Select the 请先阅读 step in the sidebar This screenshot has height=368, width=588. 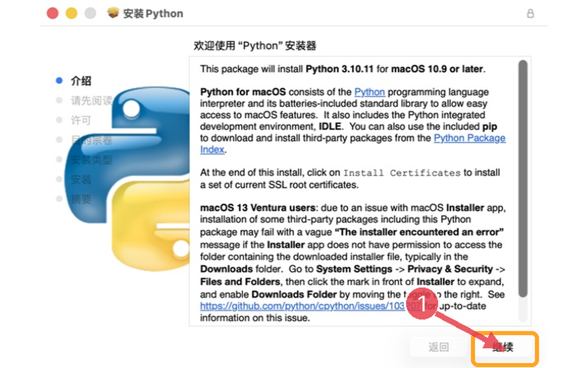click(x=91, y=101)
